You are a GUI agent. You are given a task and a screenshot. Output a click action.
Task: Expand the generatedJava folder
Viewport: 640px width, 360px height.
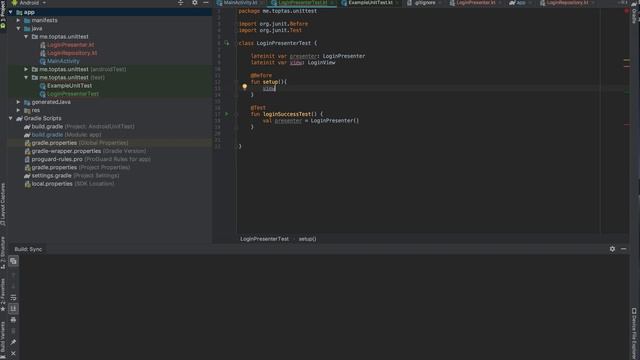18,102
